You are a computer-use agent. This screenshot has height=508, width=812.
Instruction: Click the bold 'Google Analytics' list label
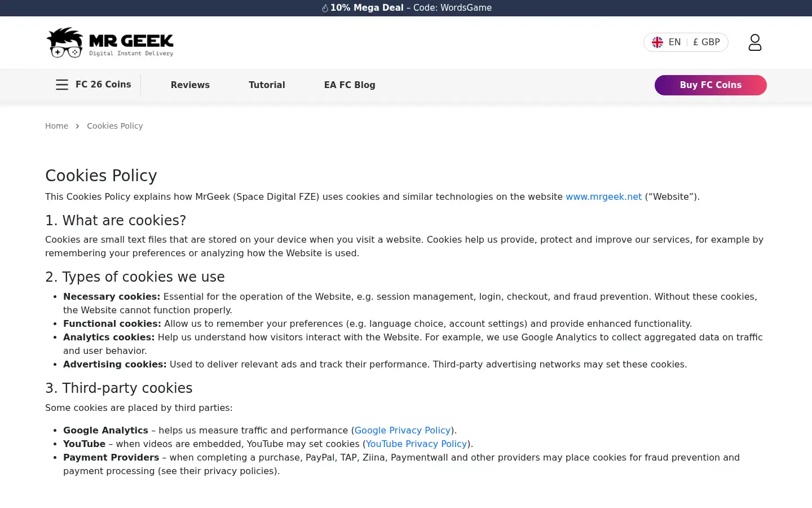click(x=105, y=430)
